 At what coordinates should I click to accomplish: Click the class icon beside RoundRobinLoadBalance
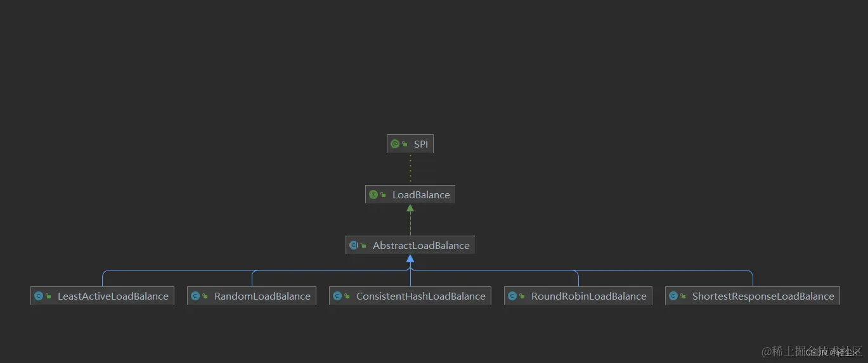point(512,296)
